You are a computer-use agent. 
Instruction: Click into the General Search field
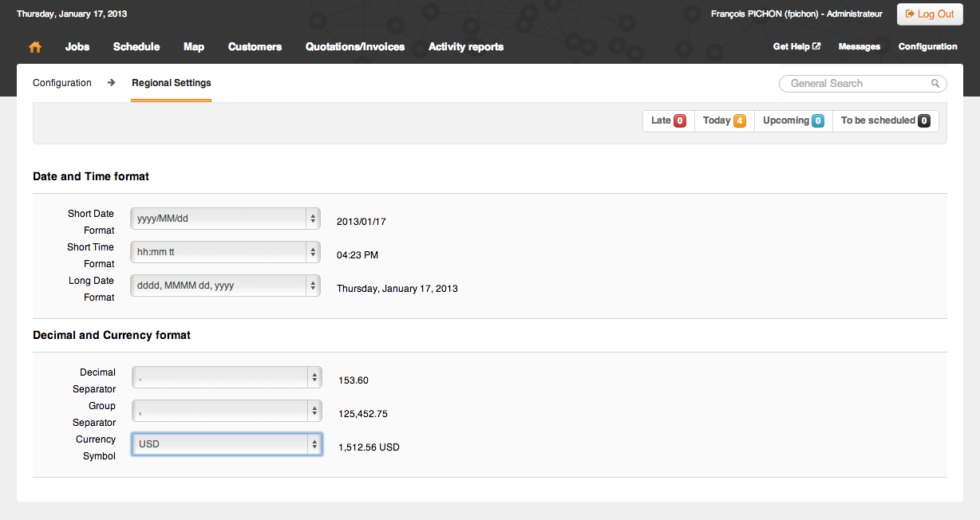coord(863,84)
